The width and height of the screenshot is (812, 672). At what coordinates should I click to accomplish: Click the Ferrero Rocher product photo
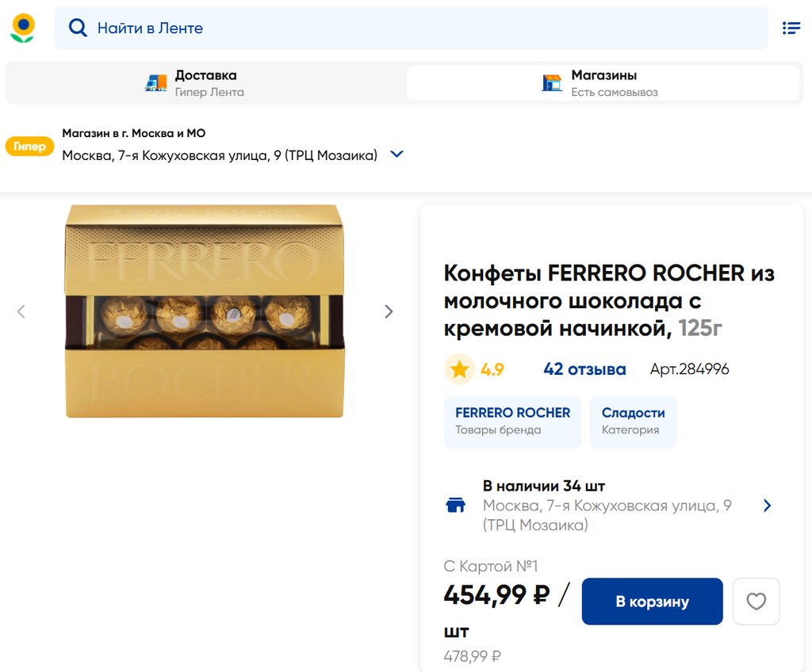205,311
